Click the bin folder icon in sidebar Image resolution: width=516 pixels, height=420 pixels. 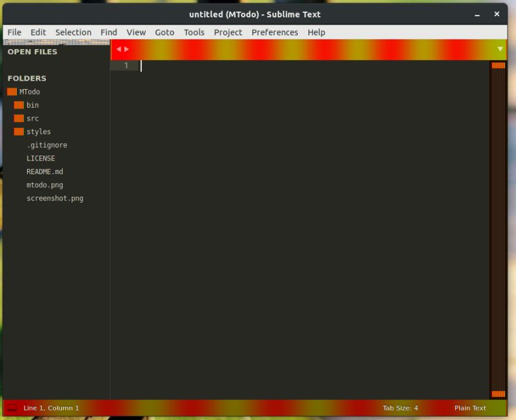pos(19,105)
